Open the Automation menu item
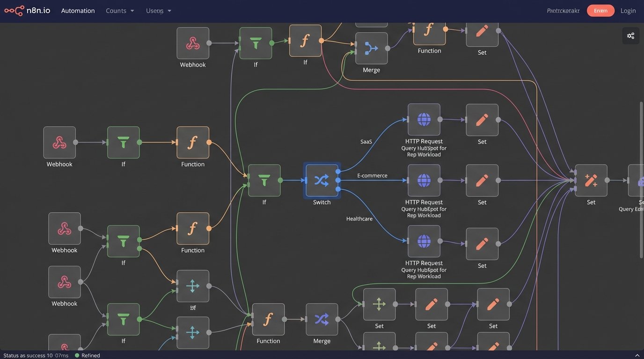The image size is (644, 359). (78, 10)
